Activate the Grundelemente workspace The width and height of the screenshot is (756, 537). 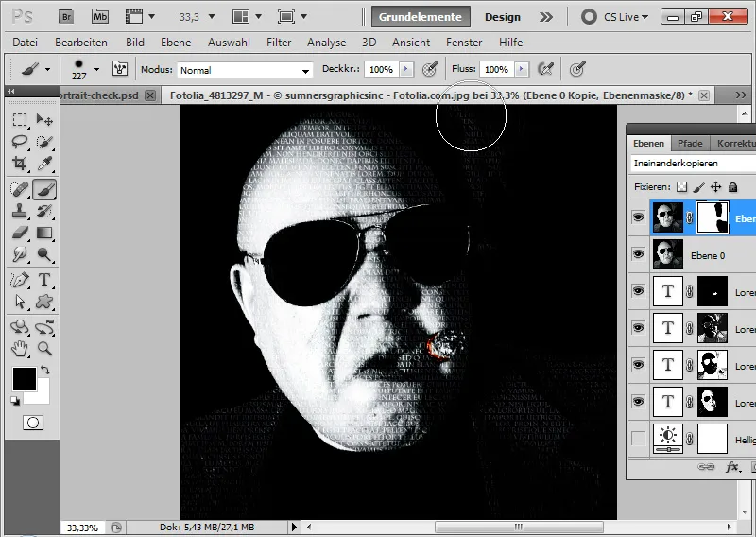click(x=421, y=17)
